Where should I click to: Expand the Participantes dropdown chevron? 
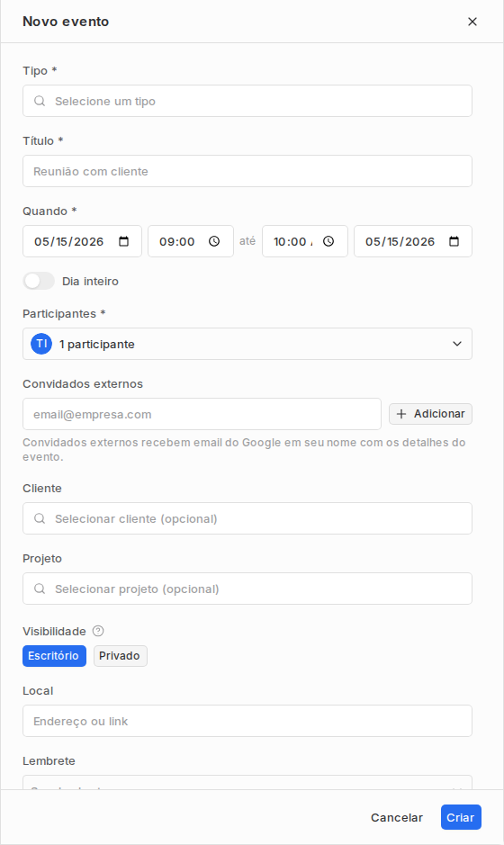tap(457, 344)
